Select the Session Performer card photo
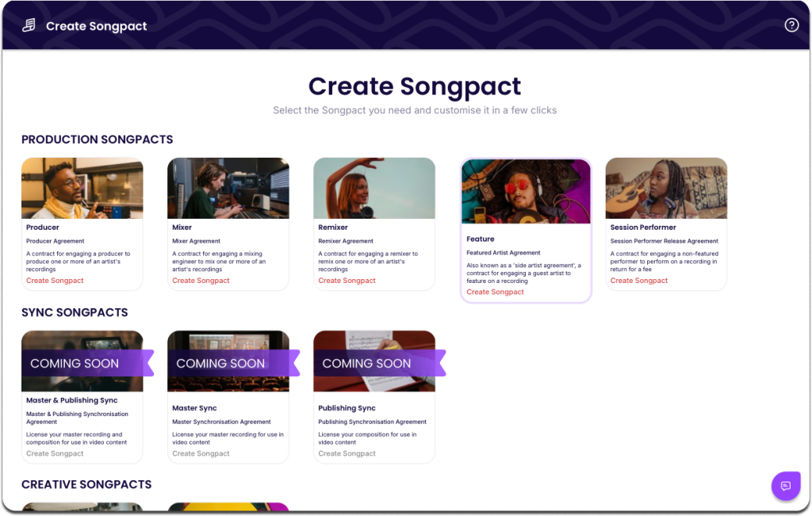 click(x=666, y=189)
